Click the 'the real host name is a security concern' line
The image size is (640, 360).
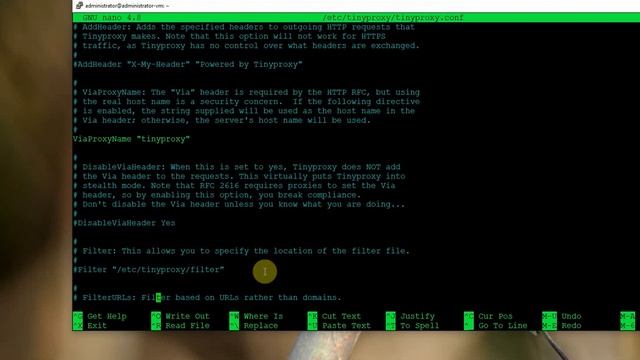click(x=247, y=102)
